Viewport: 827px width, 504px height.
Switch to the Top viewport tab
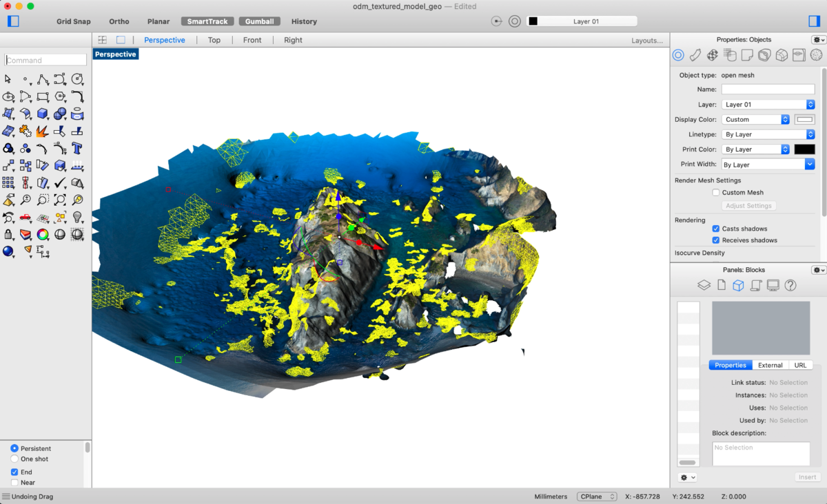click(x=214, y=40)
